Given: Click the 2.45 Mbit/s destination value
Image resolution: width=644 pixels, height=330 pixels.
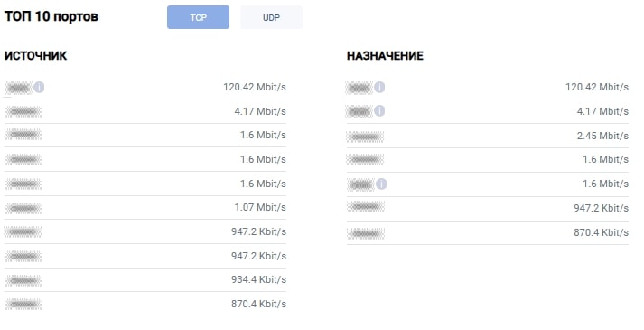Looking at the screenshot, I should click(x=602, y=136).
